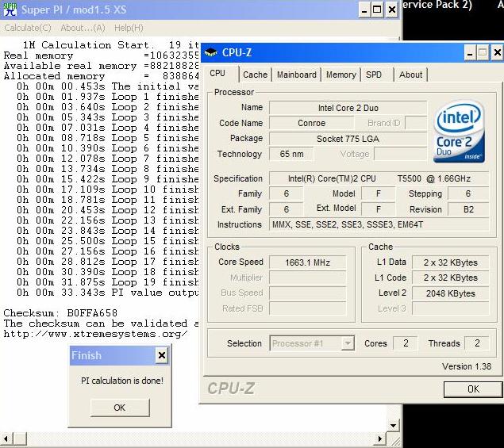The image size is (504, 448).
Task: Click the Available real memory line
Action: tap(102, 66)
